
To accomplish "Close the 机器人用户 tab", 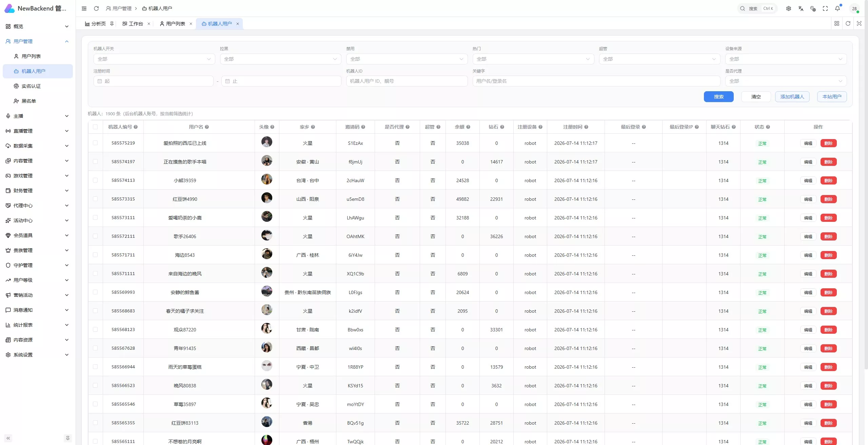I will [x=238, y=24].
